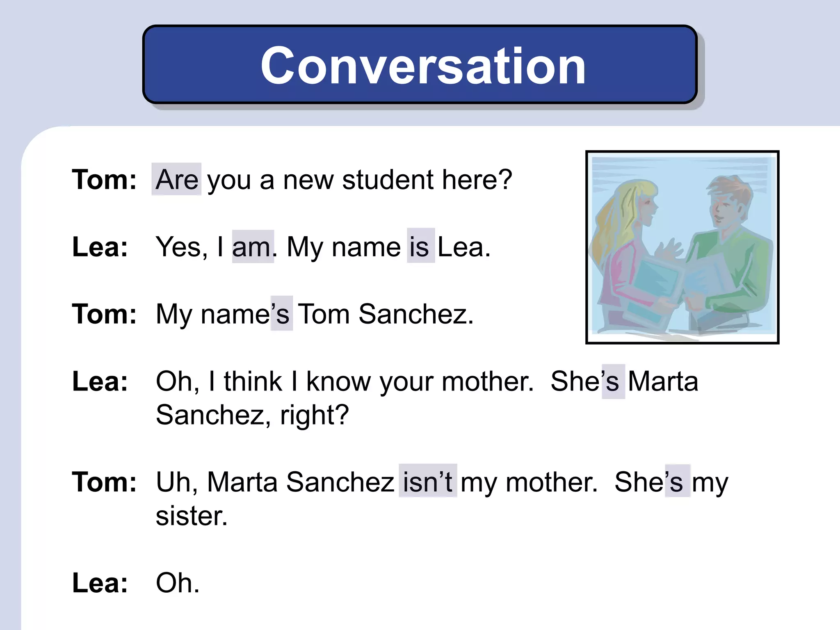840x630 pixels.
Task: Click Lea's final reply 'Oh.'
Action: tap(178, 582)
